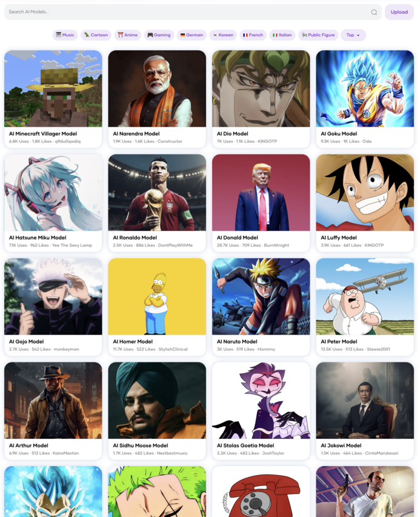420x517 pixels.
Task: Choose the Korean flag filter
Action: (x=223, y=35)
